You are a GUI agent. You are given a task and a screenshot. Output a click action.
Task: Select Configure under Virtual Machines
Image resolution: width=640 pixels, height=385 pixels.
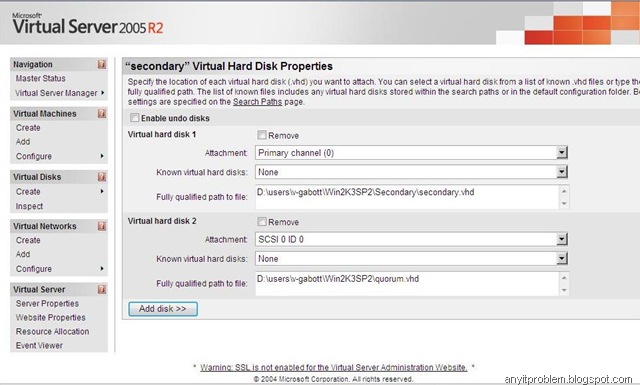[x=34, y=156]
